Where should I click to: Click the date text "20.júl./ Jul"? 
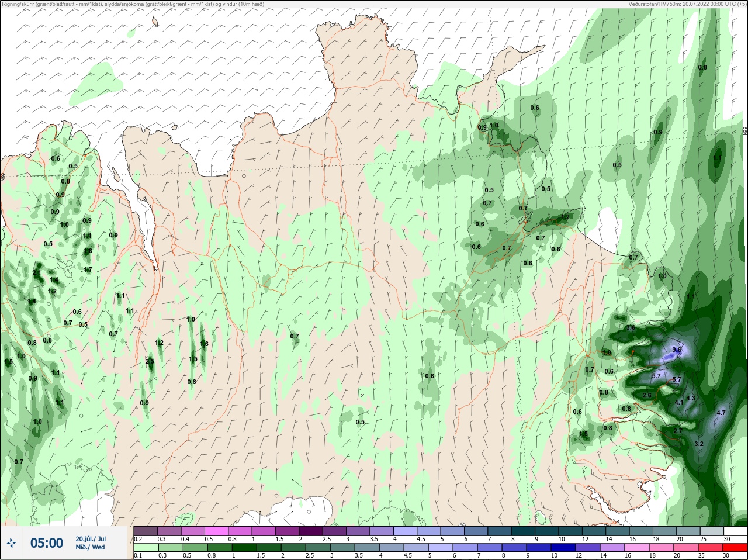(x=91, y=539)
